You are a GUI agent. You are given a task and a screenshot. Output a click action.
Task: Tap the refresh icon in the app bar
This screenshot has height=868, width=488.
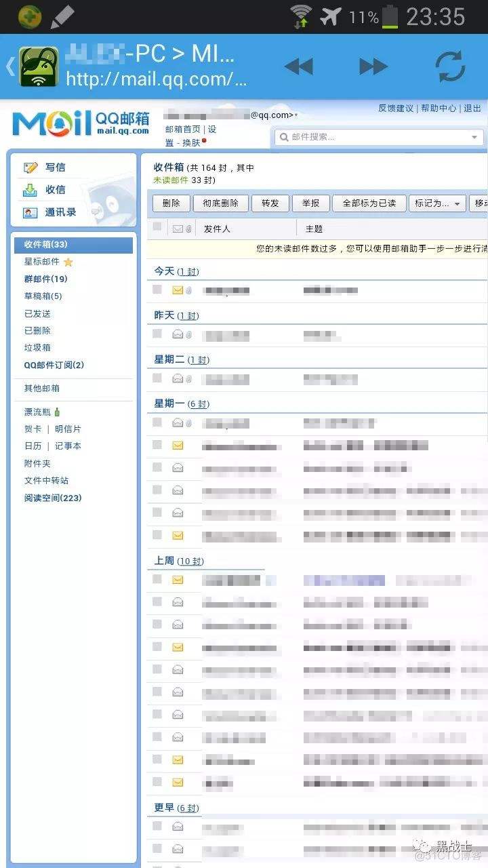450,66
